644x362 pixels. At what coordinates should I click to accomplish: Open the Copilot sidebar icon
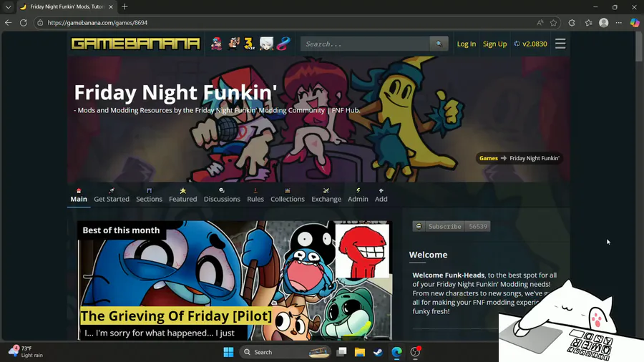635,23
